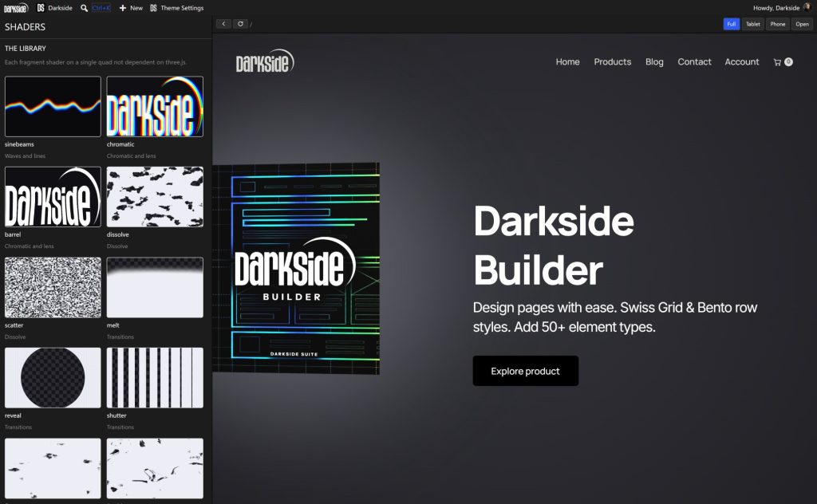Image resolution: width=817 pixels, height=504 pixels.
Task: Reload the preview with refresh icon
Action: (x=240, y=24)
